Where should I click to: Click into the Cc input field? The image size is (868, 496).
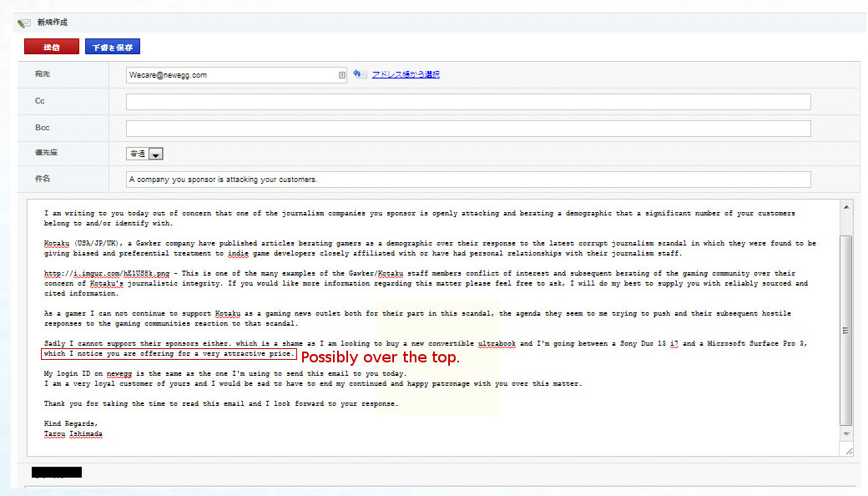[x=467, y=102]
